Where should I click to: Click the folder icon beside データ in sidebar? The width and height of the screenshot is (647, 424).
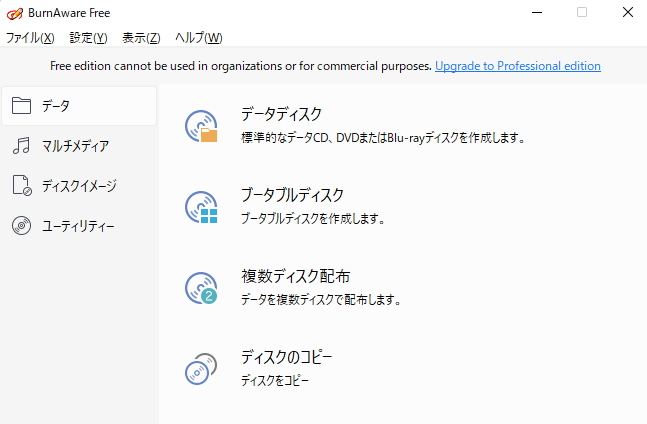22,106
